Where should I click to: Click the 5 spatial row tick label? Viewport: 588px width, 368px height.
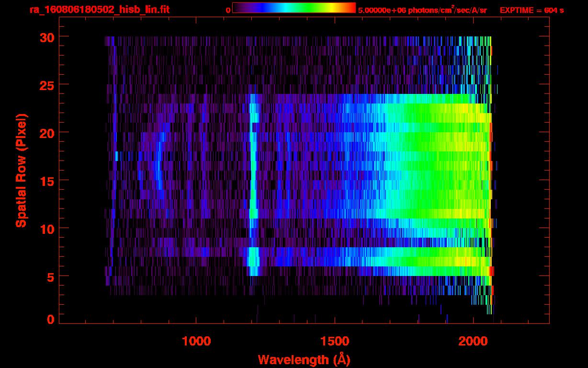point(51,276)
